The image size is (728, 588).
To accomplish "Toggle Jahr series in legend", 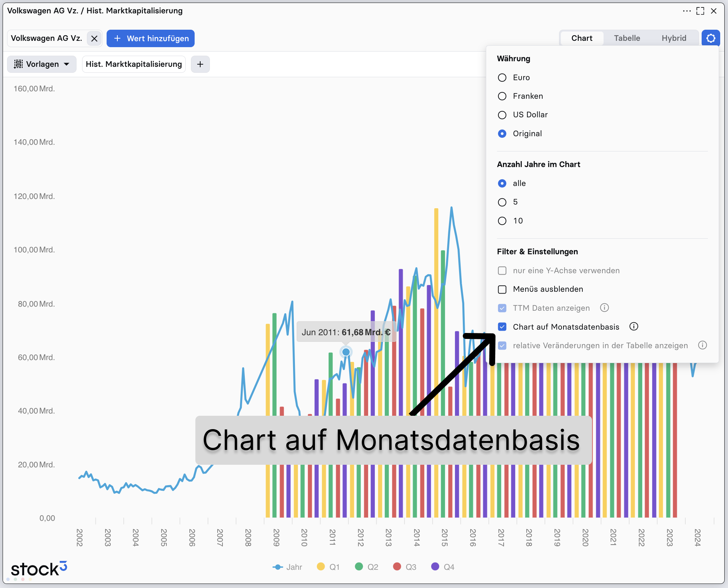I will coord(287,567).
